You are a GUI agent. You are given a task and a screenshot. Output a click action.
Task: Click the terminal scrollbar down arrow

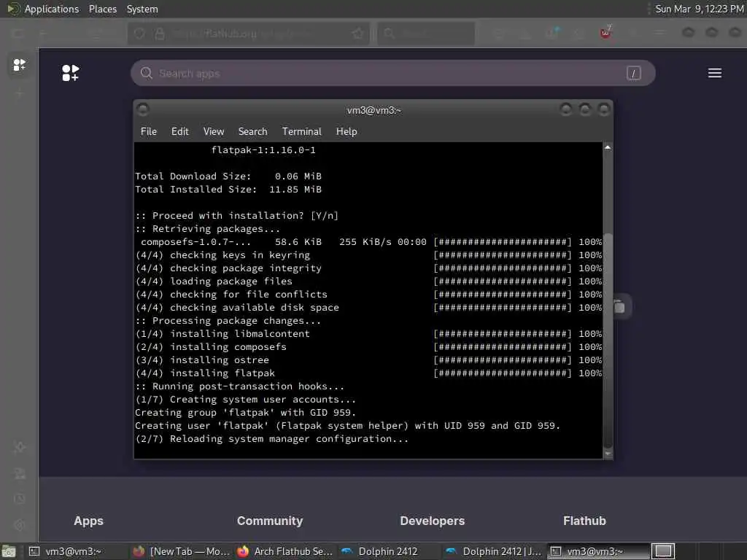coord(608,454)
